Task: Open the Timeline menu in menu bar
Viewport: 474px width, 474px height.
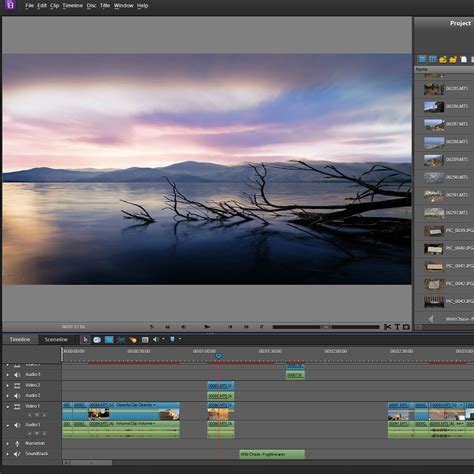Action: click(72, 6)
